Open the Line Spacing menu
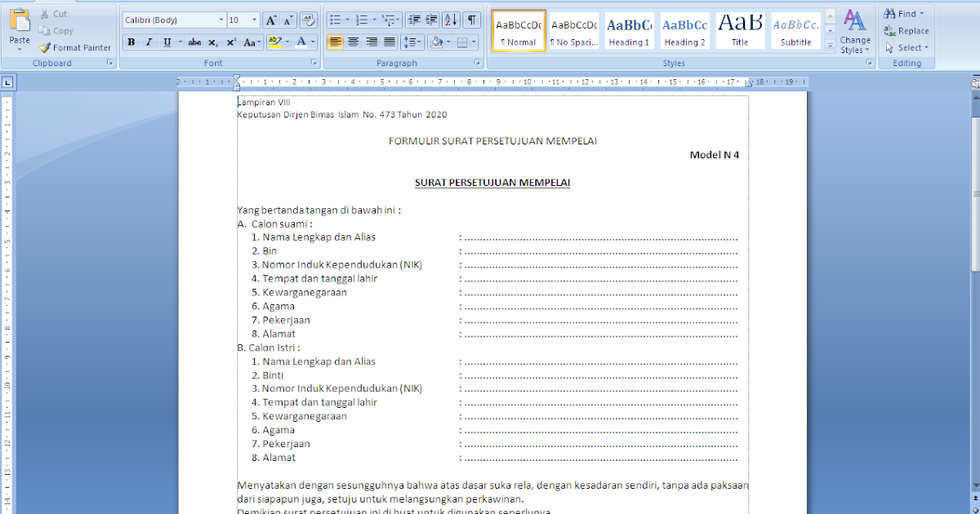 pos(412,42)
